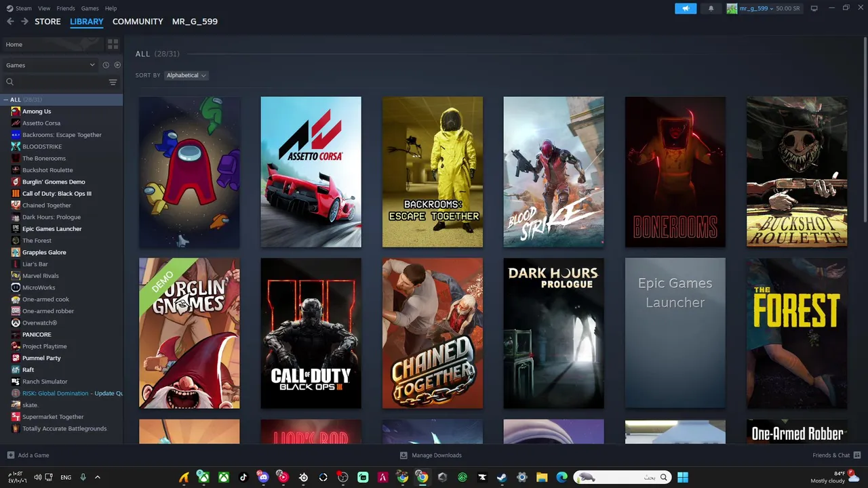Open the Alphabetical sort dropdown
The image size is (868, 488).
click(x=186, y=75)
